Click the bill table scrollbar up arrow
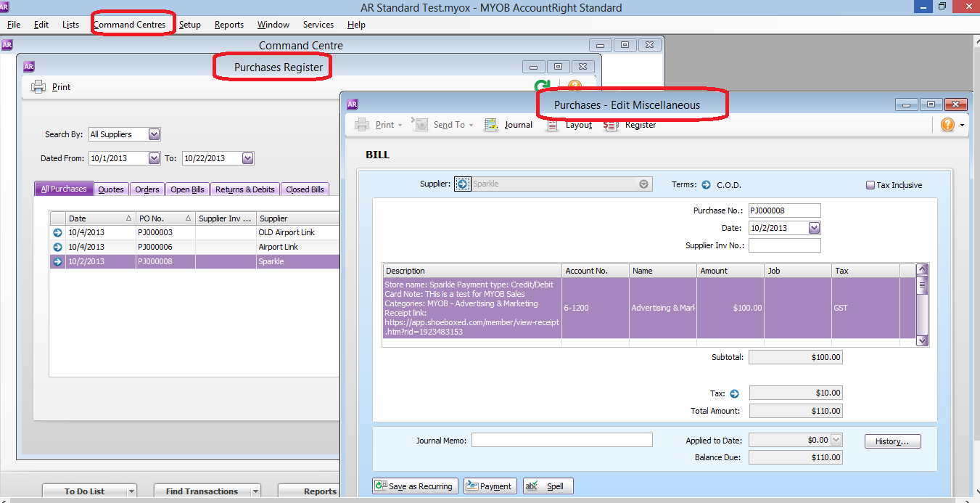This screenshot has width=980, height=503. [923, 270]
